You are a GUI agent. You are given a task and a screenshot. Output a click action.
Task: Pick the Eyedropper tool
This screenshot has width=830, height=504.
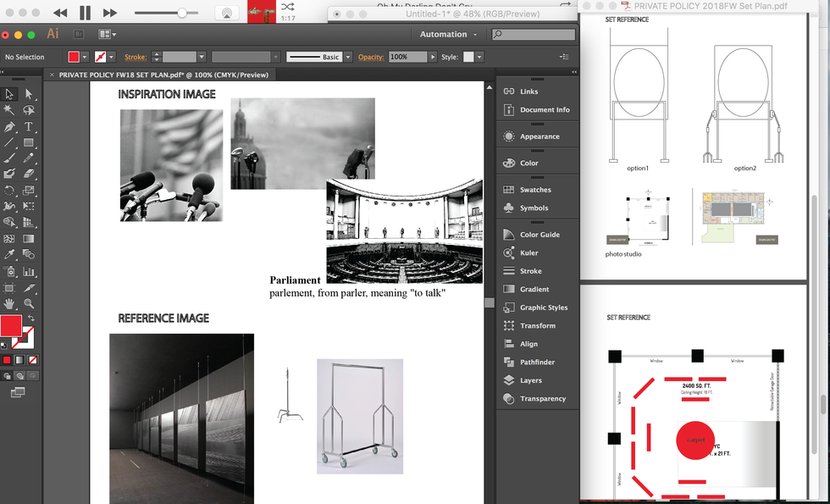pos(10,255)
